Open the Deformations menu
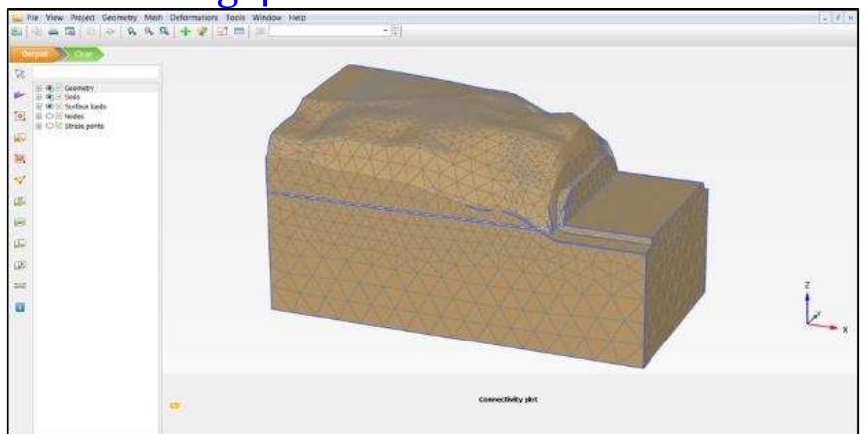 click(x=194, y=18)
